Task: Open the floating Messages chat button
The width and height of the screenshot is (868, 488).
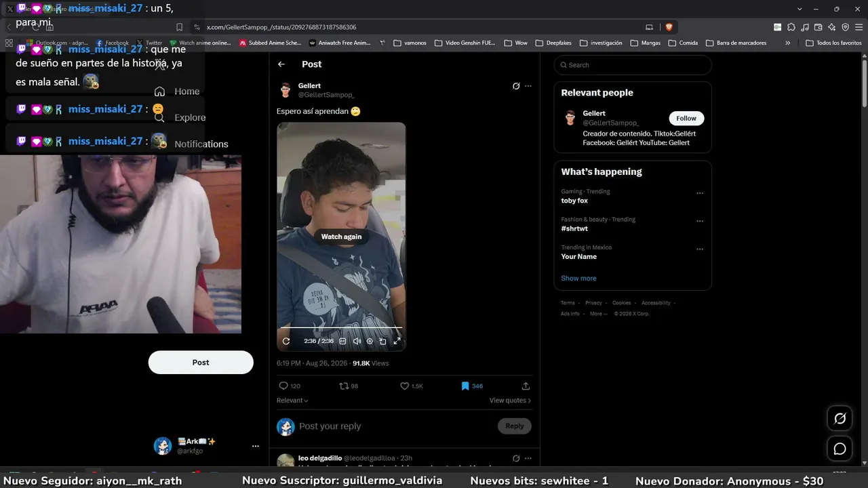Action: click(840, 449)
